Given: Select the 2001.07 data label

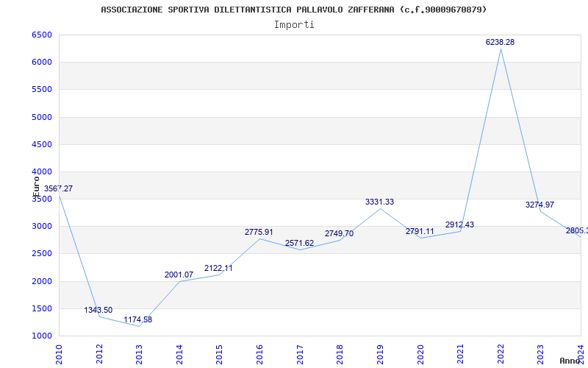Looking at the screenshot, I should pyautogui.click(x=179, y=275).
